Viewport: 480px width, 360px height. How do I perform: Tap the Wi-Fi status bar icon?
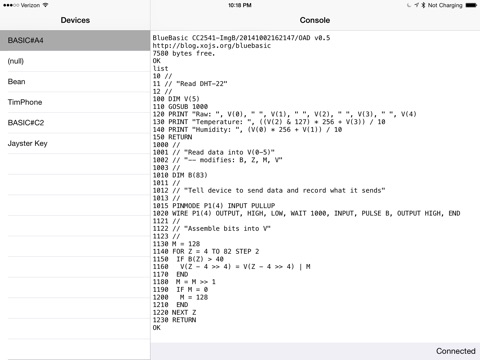[45, 5]
